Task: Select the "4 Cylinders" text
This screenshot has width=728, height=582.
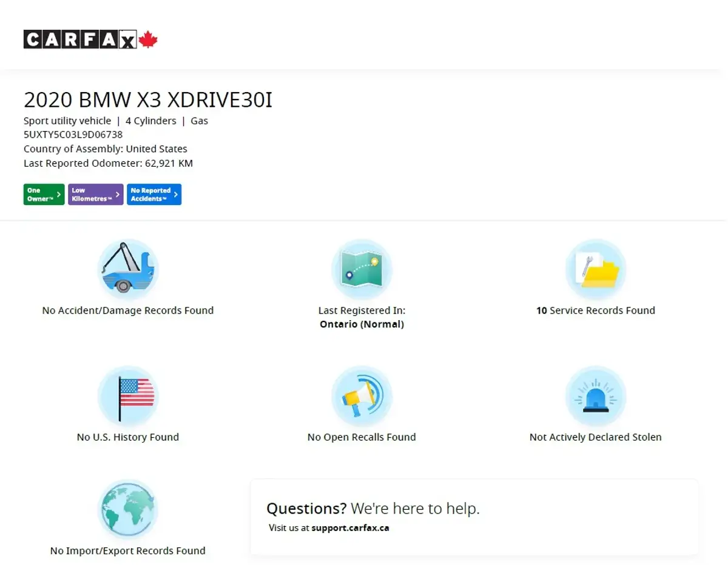Action: coord(151,121)
